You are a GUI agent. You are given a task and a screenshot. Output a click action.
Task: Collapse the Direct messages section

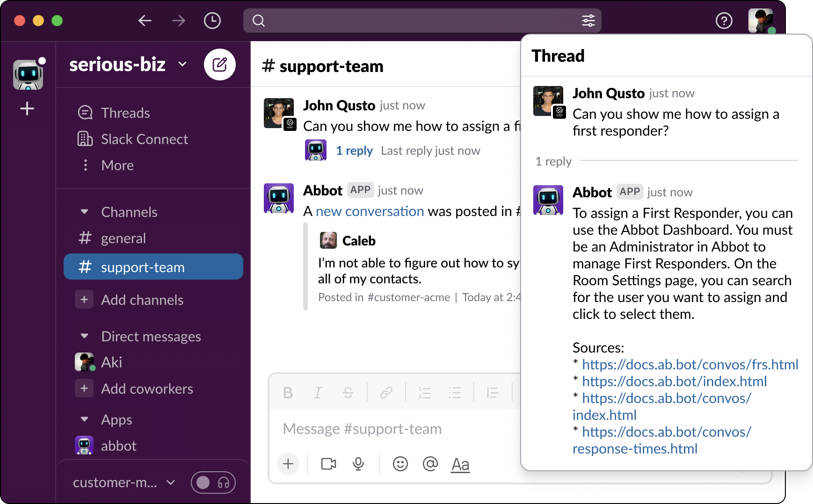tap(84, 336)
